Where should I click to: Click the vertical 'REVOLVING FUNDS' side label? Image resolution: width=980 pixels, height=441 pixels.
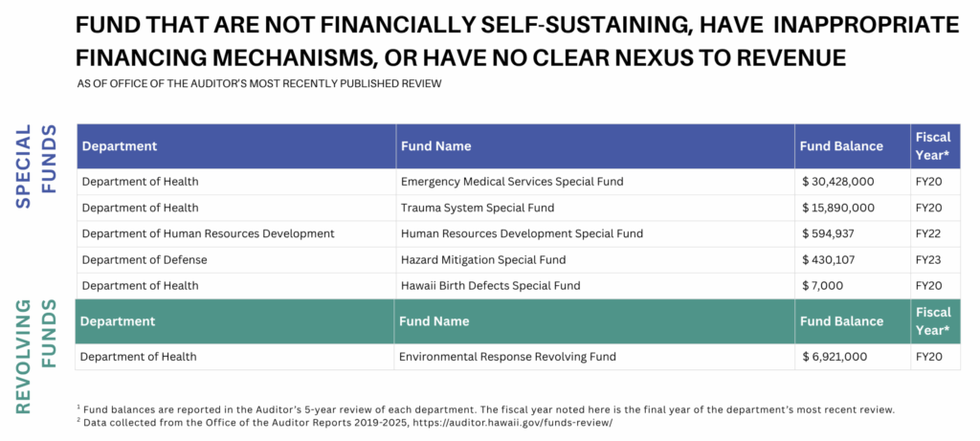36,356
